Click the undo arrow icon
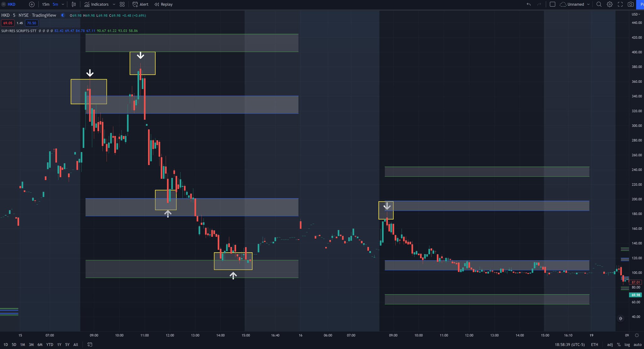The height and width of the screenshot is (349, 644). pyautogui.click(x=529, y=4)
